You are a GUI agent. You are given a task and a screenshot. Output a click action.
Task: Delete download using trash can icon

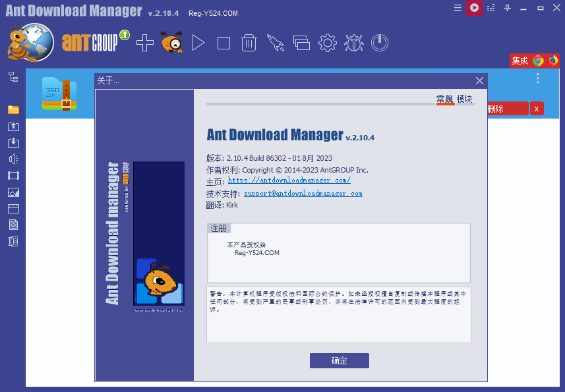(249, 43)
